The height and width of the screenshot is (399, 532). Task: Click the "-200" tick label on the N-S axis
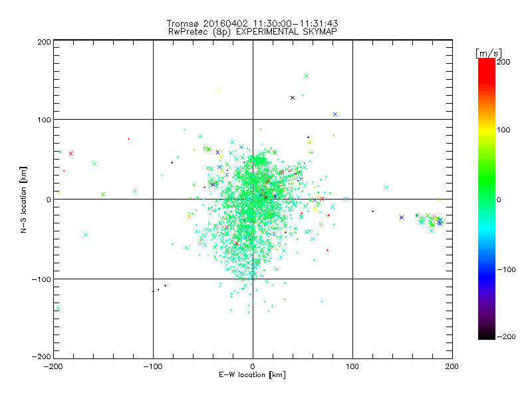[x=41, y=356]
